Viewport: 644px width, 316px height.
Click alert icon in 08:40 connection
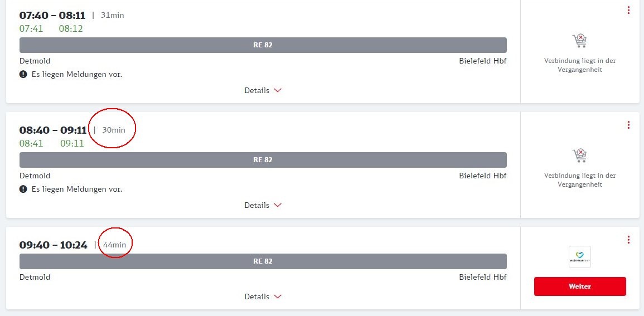(23, 189)
